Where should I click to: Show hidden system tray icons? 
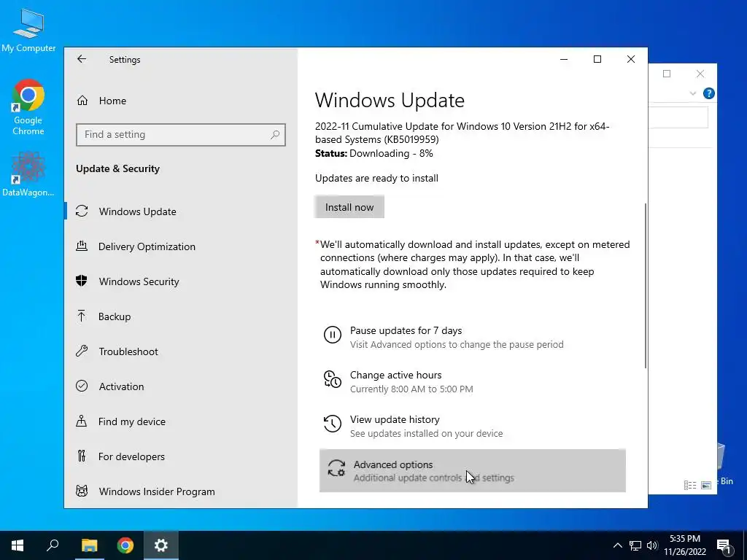click(x=617, y=545)
